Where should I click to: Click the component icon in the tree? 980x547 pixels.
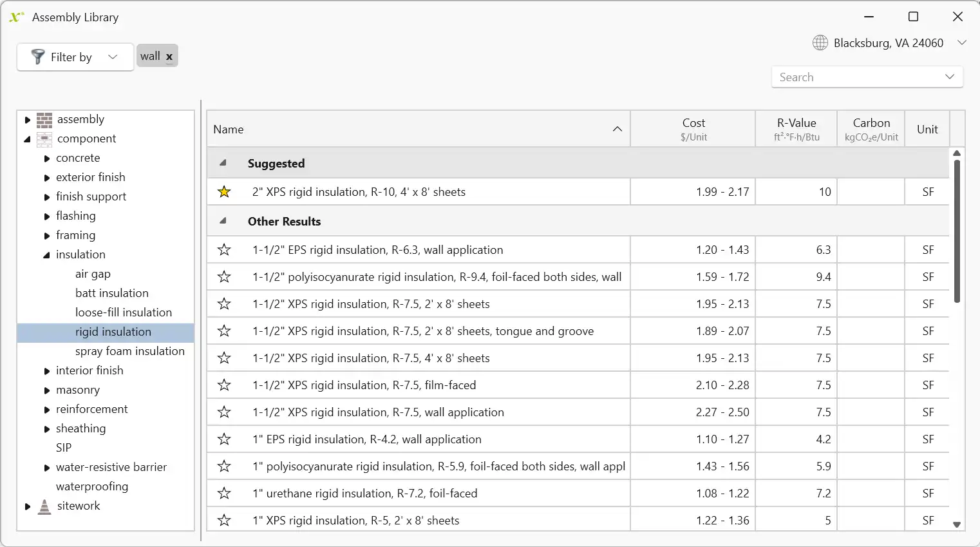(44, 139)
